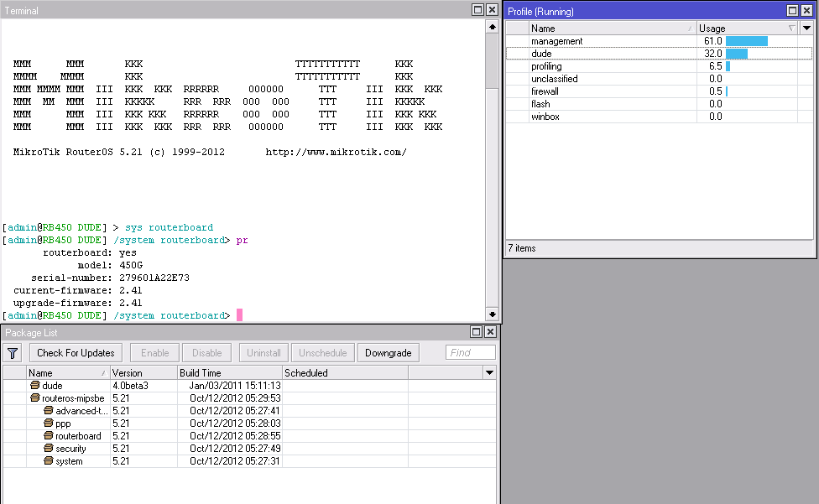Click serial-number value 279601A22E73
The width and height of the screenshot is (819, 504).
click(x=154, y=278)
